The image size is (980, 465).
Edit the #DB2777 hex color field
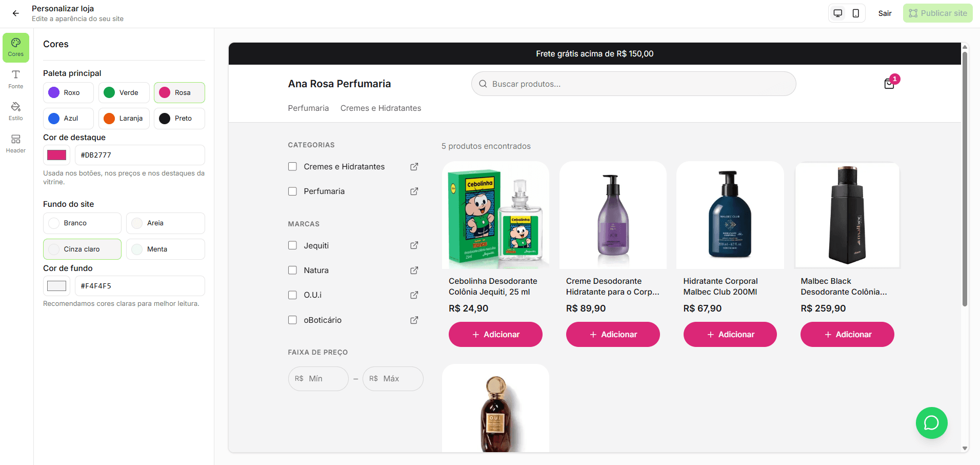[x=140, y=155]
